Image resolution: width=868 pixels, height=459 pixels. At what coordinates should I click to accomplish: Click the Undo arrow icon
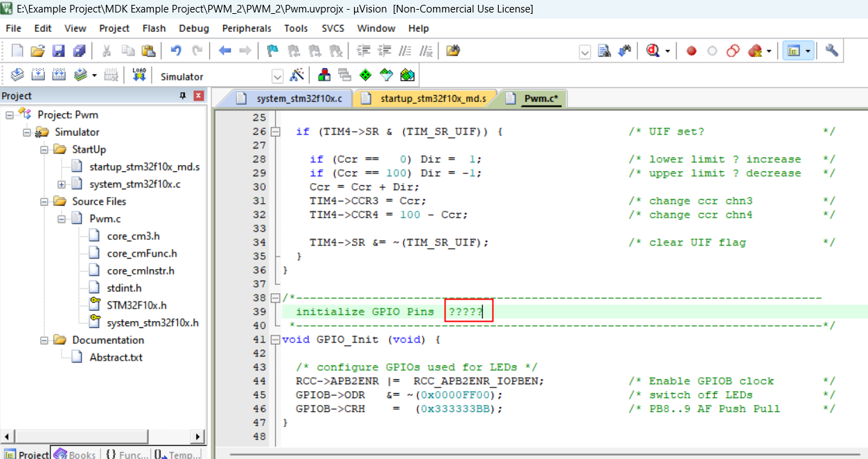(x=176, y=51)
